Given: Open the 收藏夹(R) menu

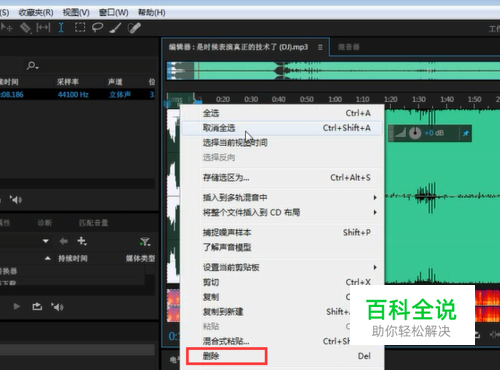Looking at the screenshot, I should pyautogui.click(x=36, y=13).
